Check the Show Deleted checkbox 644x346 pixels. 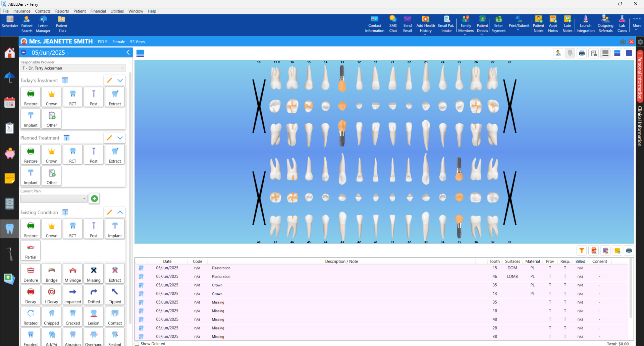click(x=137, y=344)
